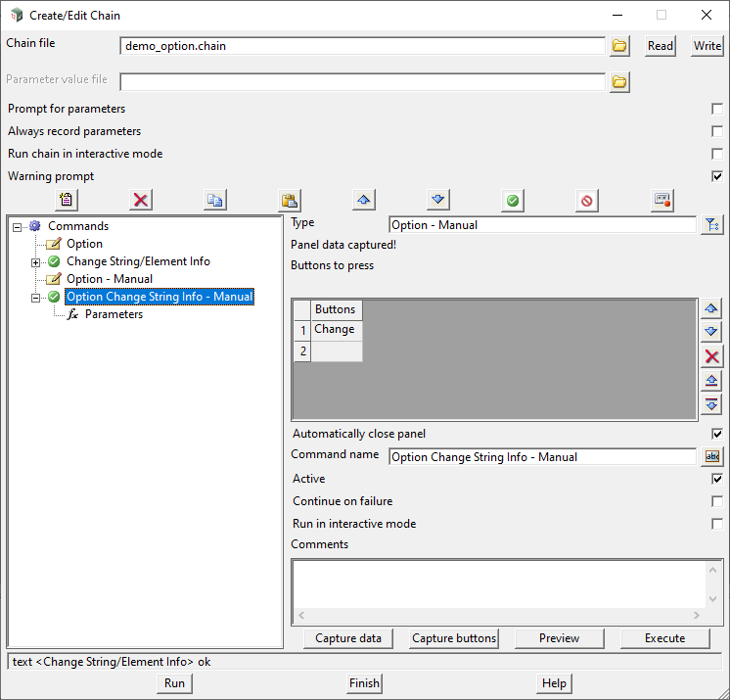Delete the selected command with the red X toolbar icon
730x700 pixels.
pyautogui.click(x=141, y=201)
